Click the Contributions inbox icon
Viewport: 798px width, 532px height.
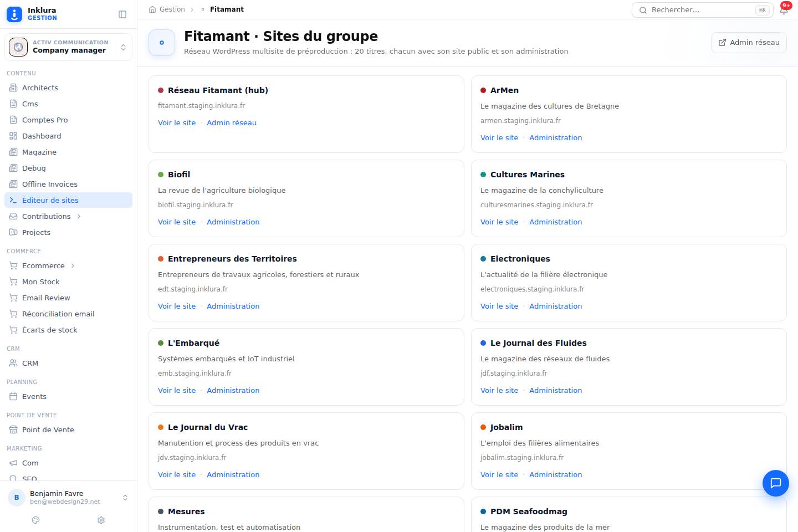click(13, 216)
